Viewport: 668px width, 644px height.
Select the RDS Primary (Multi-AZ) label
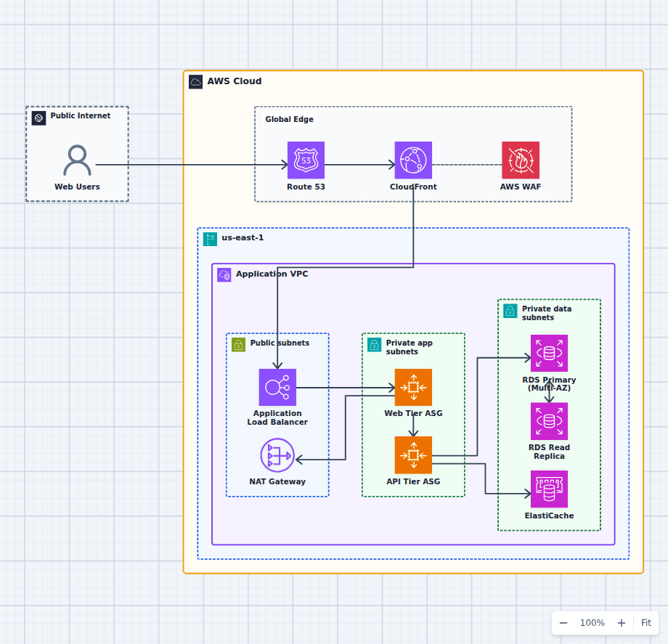pos(549,384)
